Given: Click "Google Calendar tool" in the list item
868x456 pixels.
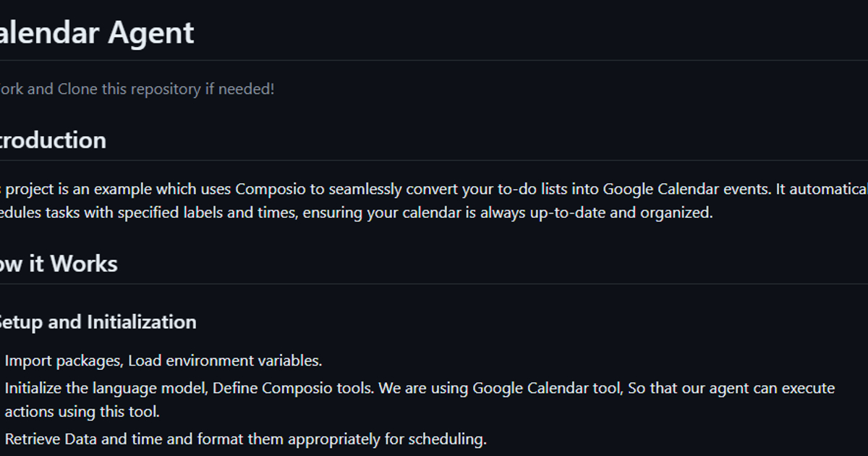Looking at the screenshot, I should [547, 388].
